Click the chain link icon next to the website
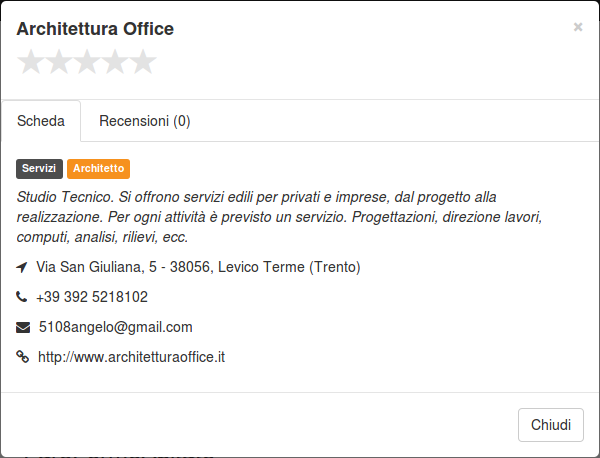The width and height of the screenshot is (600, 458). (23, 357)
